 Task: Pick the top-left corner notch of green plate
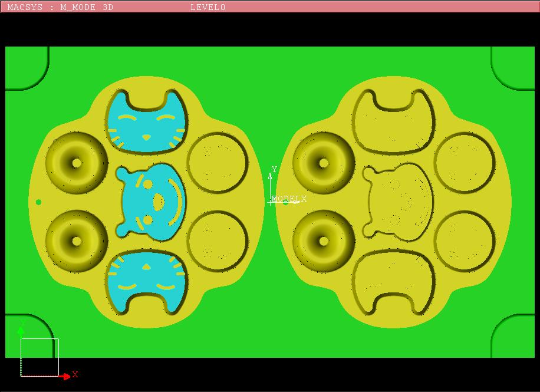point(27,68)
